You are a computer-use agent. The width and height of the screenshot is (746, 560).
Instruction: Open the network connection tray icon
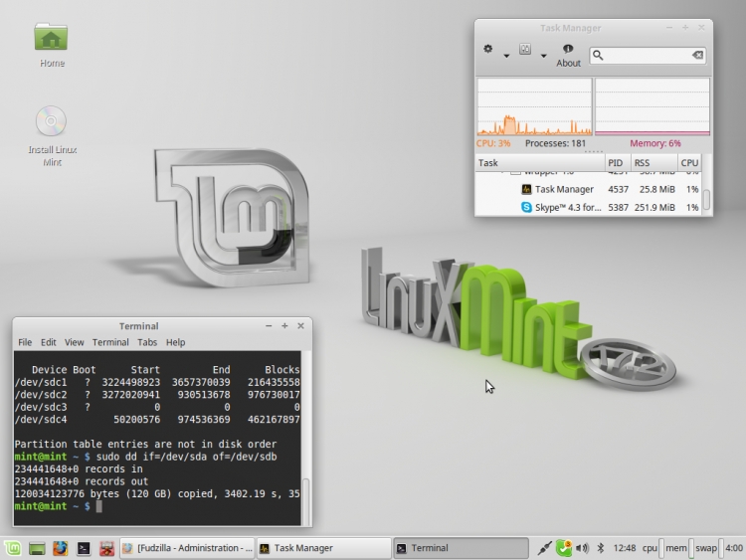click(x=545, y=548)
